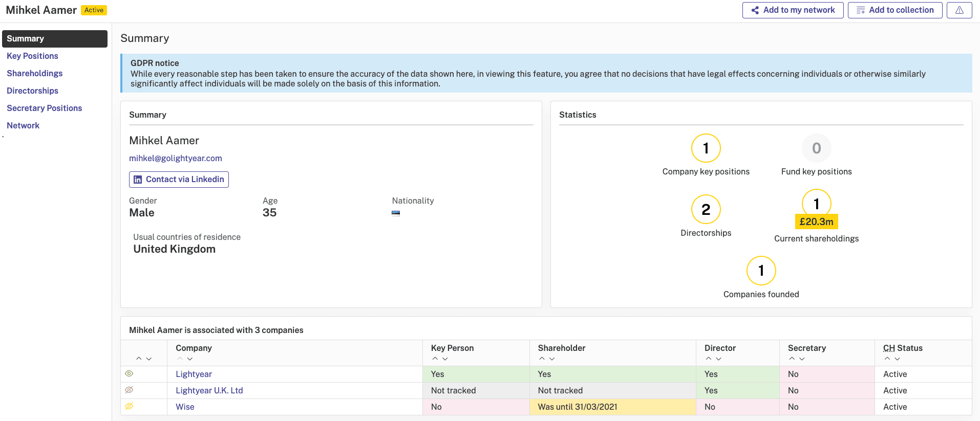Click the Fund key positions count circle
980x421 pixels.
[817, 148]
